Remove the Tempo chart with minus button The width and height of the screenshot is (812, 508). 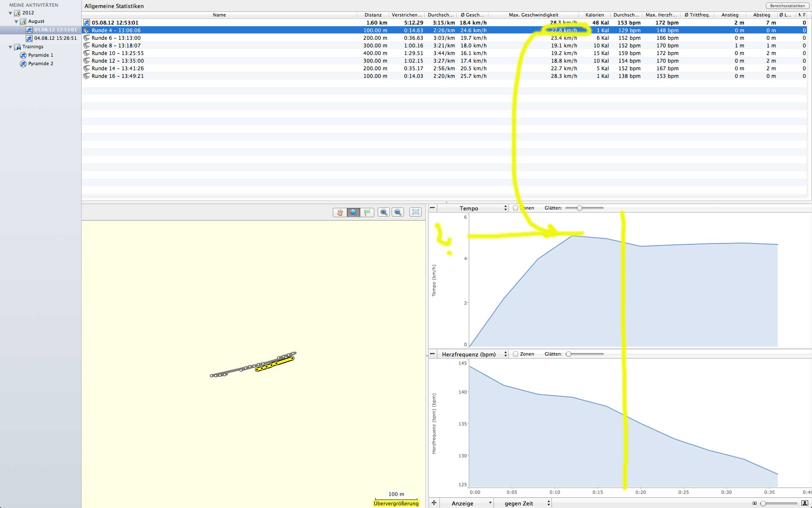[432, 208]
